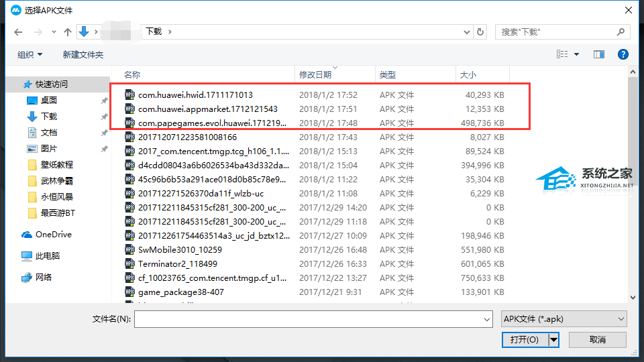Screen dimensions: 644x362
Task: Click the 文件名(N) text input field
Action: click(308, 319)
